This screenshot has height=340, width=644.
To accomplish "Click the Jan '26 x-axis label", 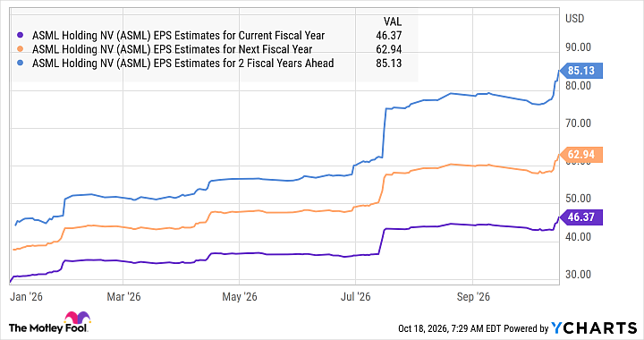I will tap(26, 296).
